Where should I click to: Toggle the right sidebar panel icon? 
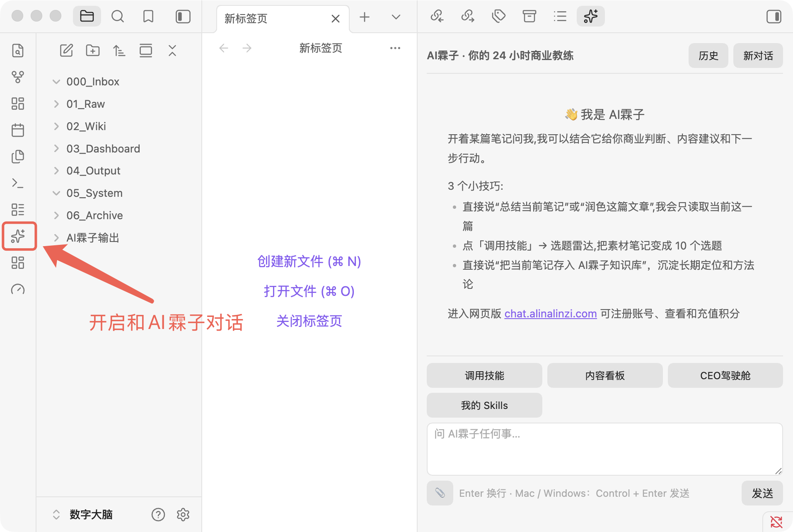pos(774,17)
